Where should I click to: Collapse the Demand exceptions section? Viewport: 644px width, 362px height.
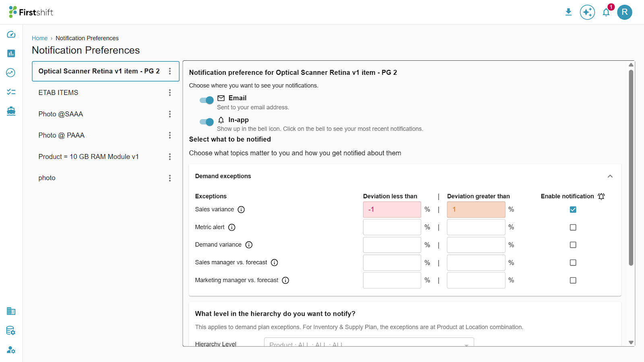click(x=610, y=176)
